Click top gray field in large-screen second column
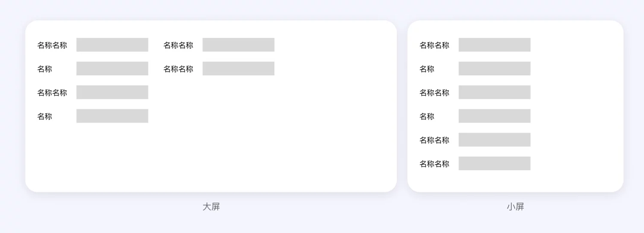This screenshot has width=644, height=233. coord(238,45)
